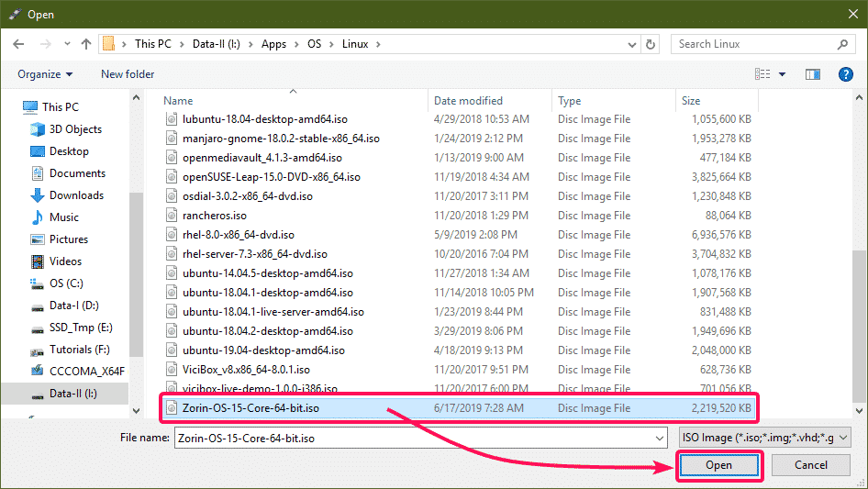Click the file list scroll down arrow
The width and height of the screenshot is (868, 489).
tap(859, 410)
